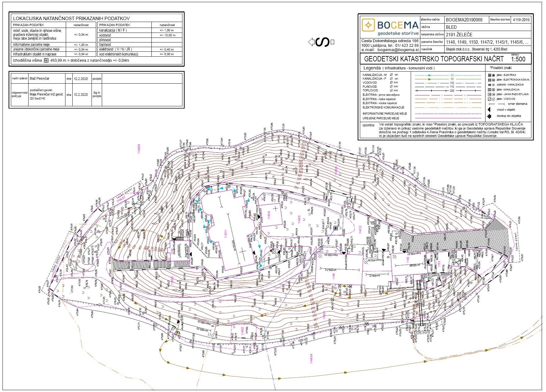546x392 pixels.
Task: Click the magenta 'UREJENE PARCELNE MEJE' line sample
Action: point(448,118)
